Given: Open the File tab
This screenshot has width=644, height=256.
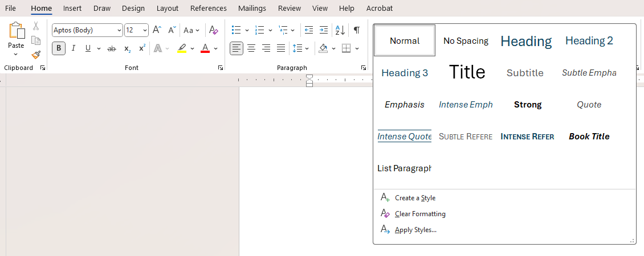Looking at the screenshot, I should (x=11, y=8).
